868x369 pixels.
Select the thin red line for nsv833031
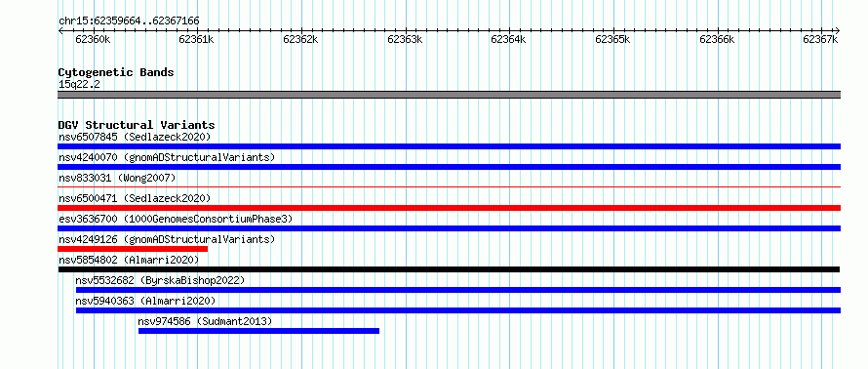(x=449, y=187)
